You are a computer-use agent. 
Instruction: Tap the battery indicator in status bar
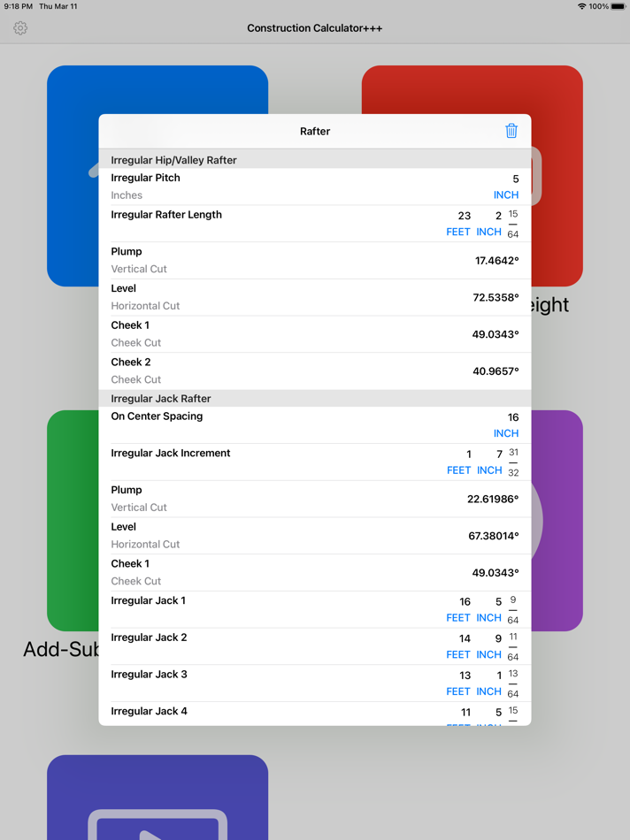point(618,6)
